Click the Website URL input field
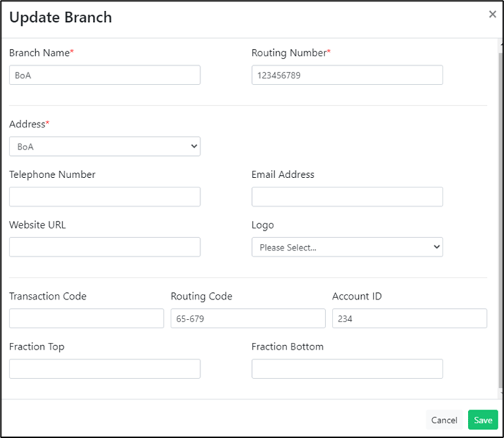The height and width of the screenshot is (438, 504). pyautogui.click(x=105, y=247)
